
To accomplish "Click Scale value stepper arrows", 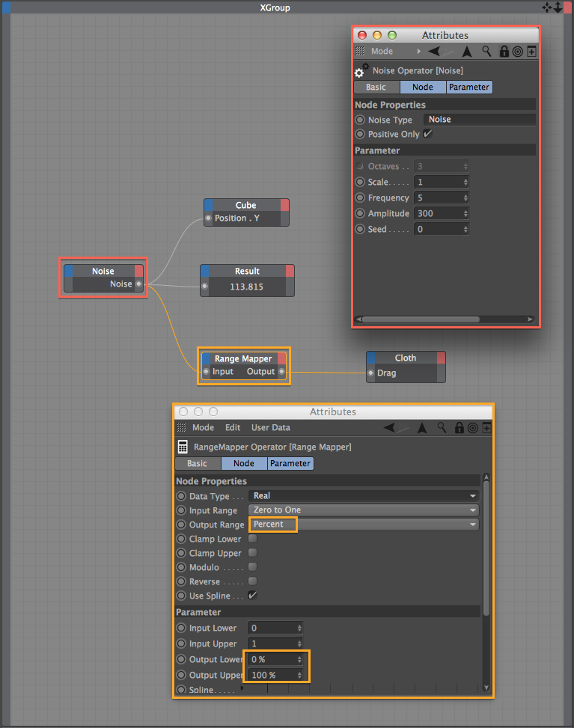I will [465, 182].
